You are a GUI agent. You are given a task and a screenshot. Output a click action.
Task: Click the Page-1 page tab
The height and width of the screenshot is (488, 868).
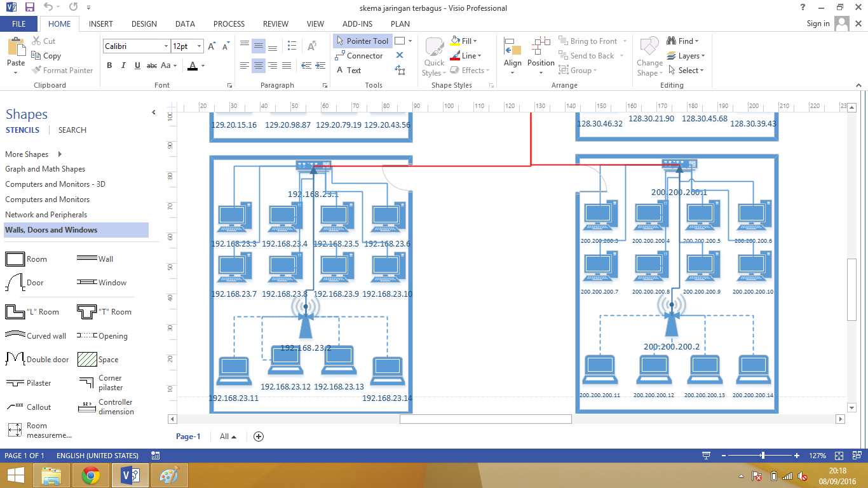pos(188,437)
